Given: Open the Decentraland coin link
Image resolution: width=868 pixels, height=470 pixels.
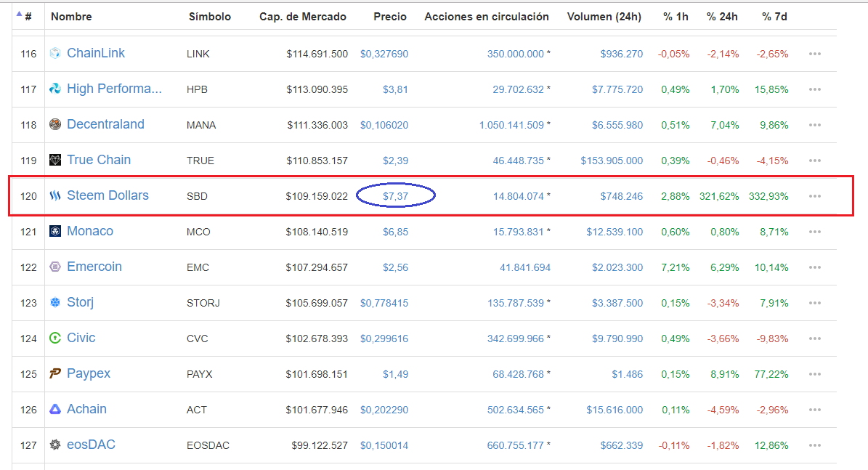Looking at the screenshot, I should pyautogui.click(x=105, y=124).
